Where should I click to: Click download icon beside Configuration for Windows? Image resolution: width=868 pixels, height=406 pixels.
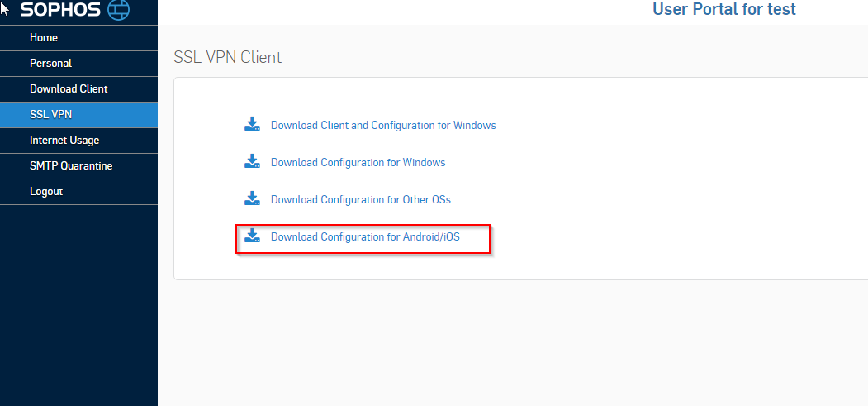252,162
